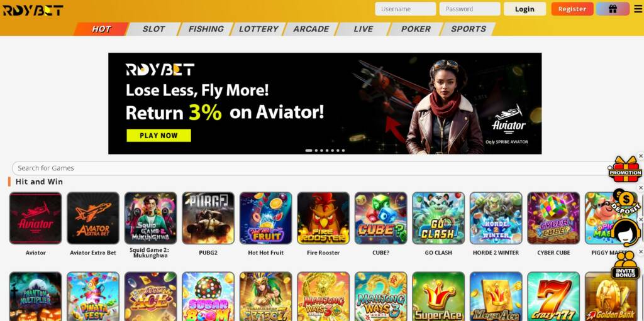Image resolution: width=644 pixels, height=321 pixels.
Task: Open the hamburger menu icon
Action: point(638,9)
